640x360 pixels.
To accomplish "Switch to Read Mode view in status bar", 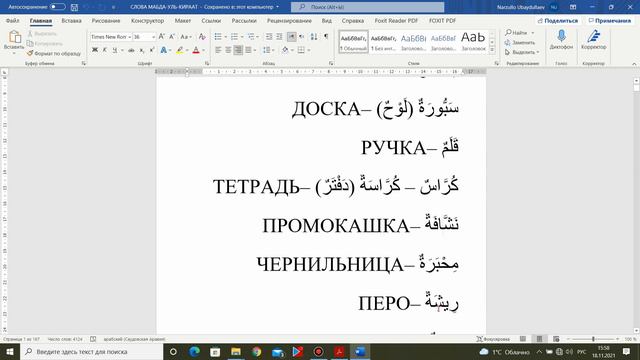I will (x=522, y=339).
